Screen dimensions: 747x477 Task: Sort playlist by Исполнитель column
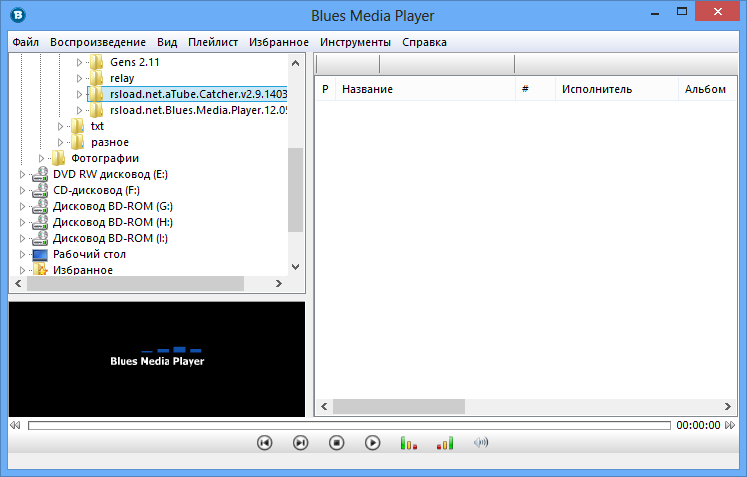point(617,89)
